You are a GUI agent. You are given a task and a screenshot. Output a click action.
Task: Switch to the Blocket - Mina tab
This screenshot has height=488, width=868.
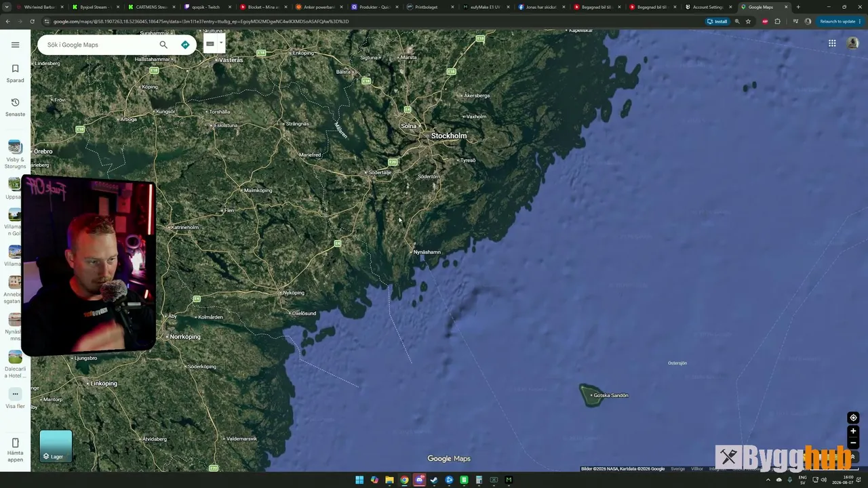263,7
